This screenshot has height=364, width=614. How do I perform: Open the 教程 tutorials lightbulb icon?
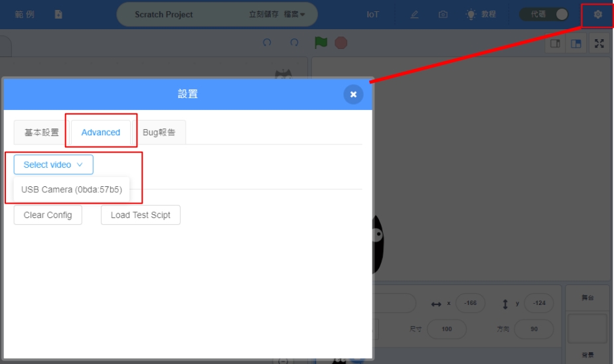point(471,14)
